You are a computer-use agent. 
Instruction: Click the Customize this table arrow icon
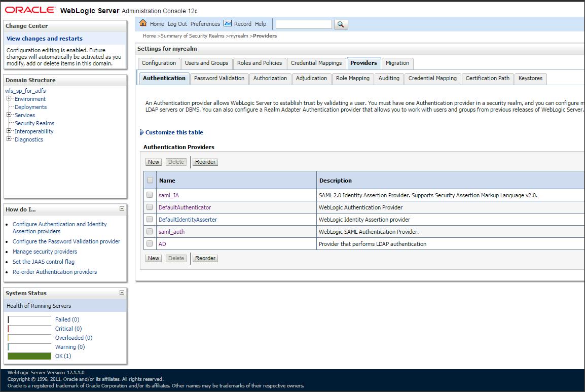(x=141, y=132)
